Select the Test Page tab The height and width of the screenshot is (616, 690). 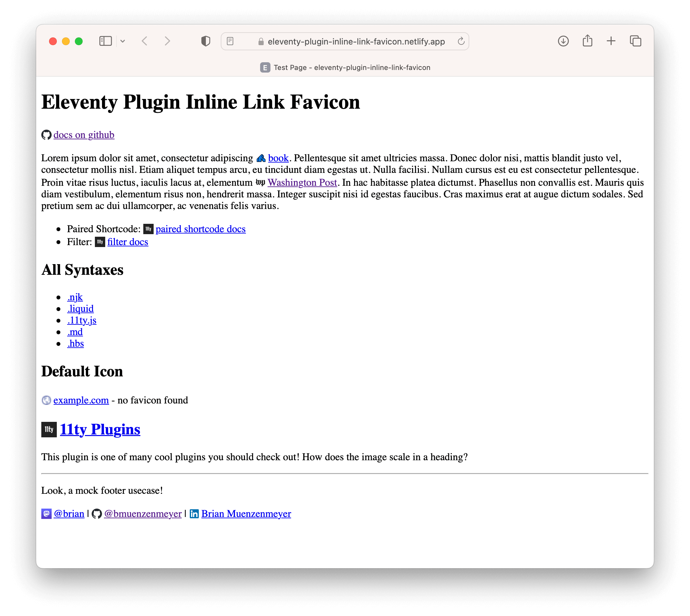click(345, 68)
